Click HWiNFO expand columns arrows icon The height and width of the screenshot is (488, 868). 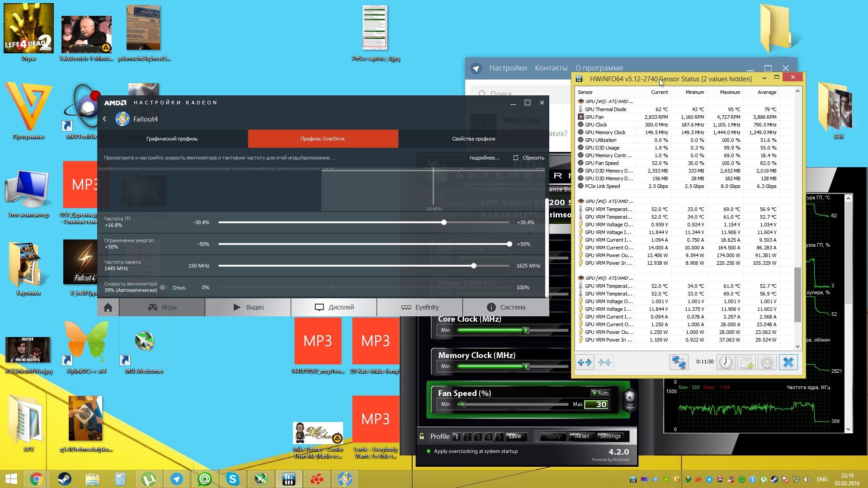[x=585, y=362]
